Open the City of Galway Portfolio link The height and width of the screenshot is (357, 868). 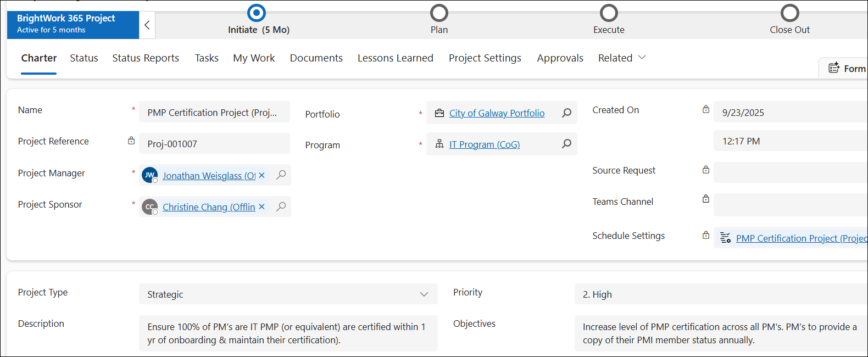point(497,113)
